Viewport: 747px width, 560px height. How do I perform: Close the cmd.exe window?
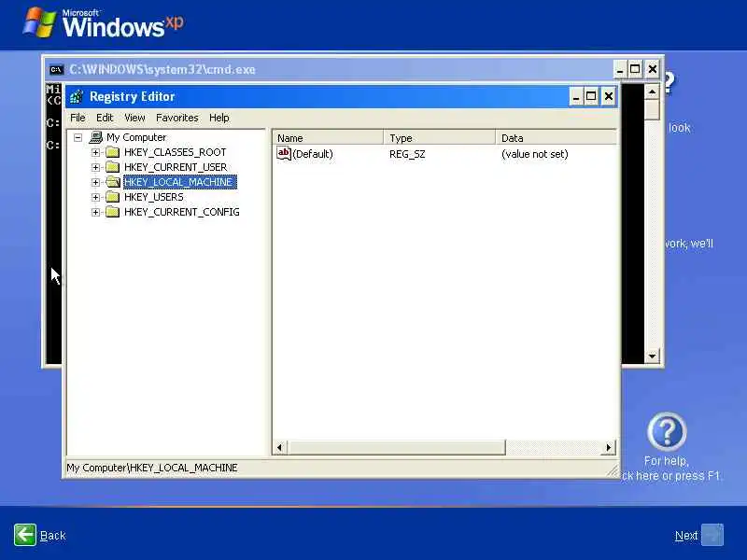[652, 69]
